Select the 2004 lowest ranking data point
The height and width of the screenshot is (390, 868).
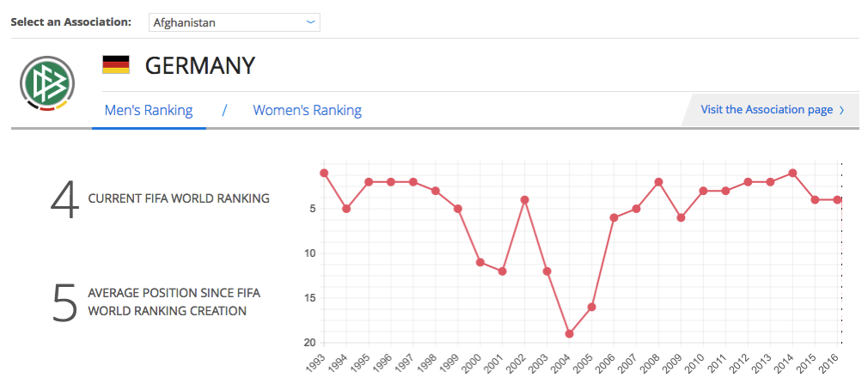569,334
